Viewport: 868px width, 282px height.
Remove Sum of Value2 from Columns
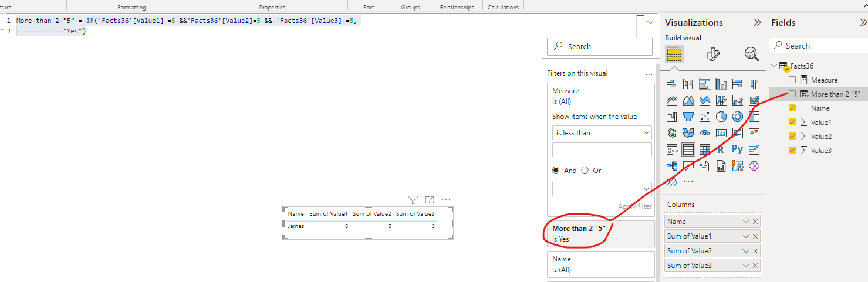click(x=755, y=251)
